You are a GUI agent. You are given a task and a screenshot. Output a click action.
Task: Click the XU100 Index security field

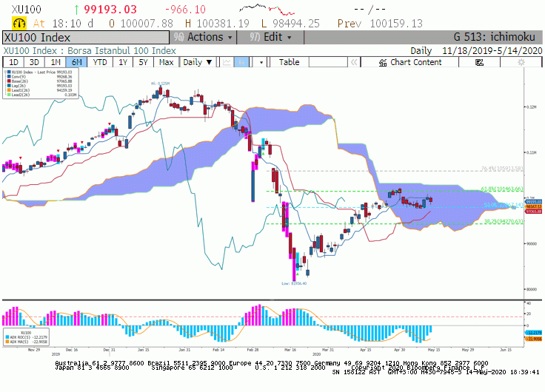[86, 37]
